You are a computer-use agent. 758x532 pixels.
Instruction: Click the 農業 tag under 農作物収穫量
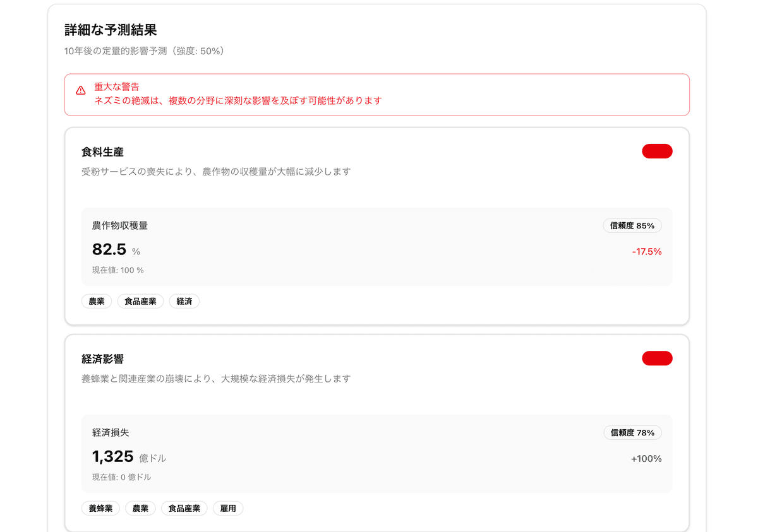click(x=97, y=302)
